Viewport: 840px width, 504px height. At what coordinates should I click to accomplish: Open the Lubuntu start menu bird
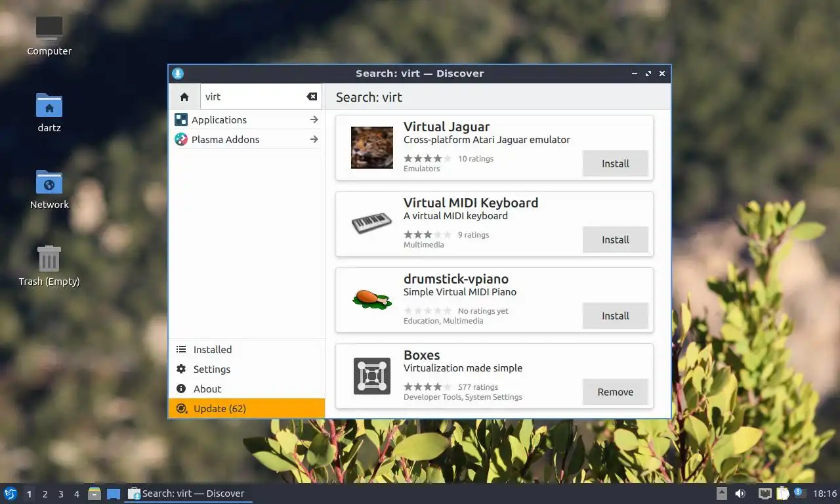10,493
